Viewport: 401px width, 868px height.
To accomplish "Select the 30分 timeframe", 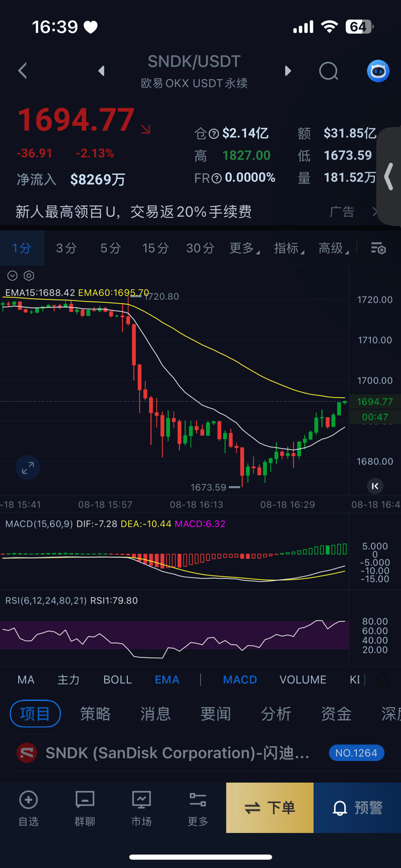I will click(x=200, y=248).
